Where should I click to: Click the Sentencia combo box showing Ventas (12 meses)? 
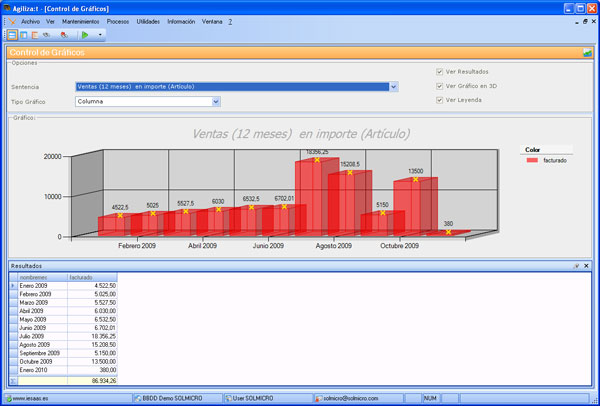[236, 87]
